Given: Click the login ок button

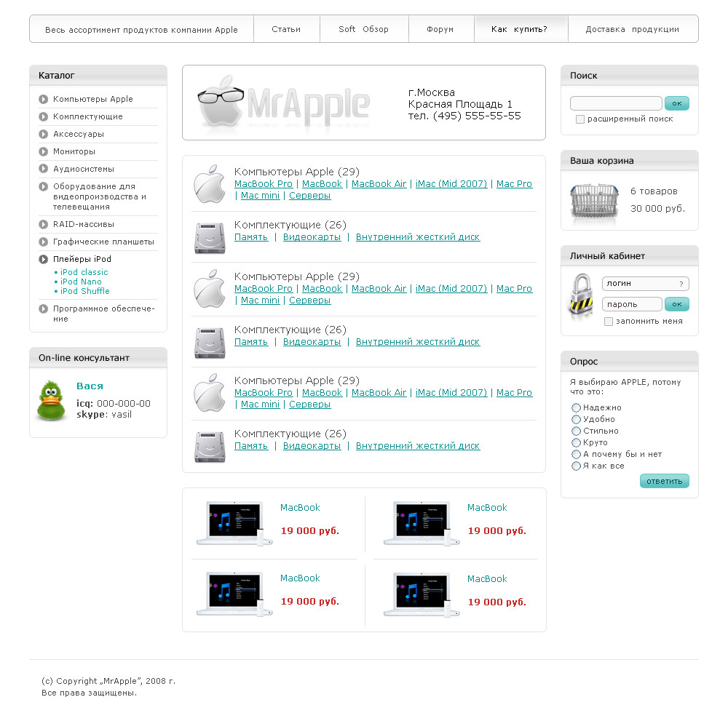Looking at the screenshot, I should [x=676, y=304].
